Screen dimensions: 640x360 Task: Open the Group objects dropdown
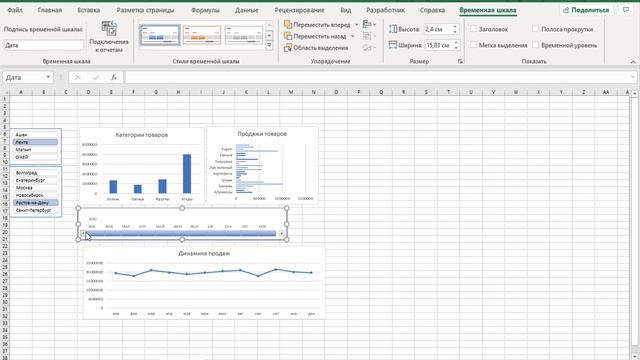[x=369, y=36]
